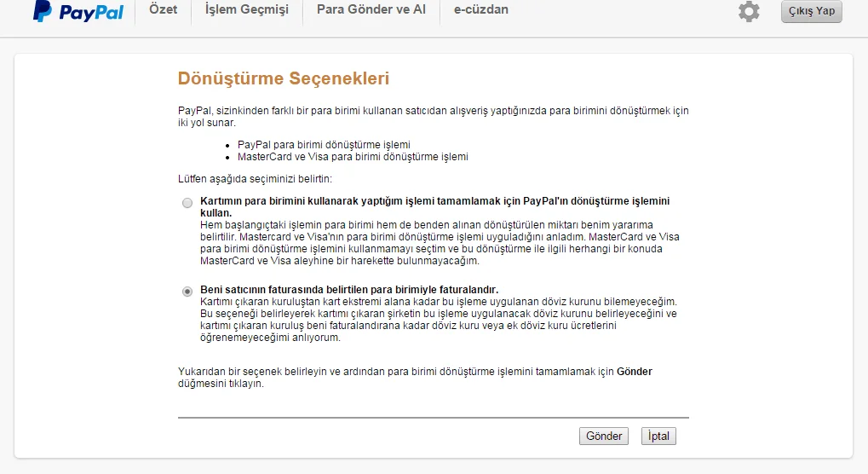Click bullet 'MasterCard ve Visa para birimi dönüştürme'
Image resolution: width=868 pixels, height=474 pixels.
click(x=353, y=157)
